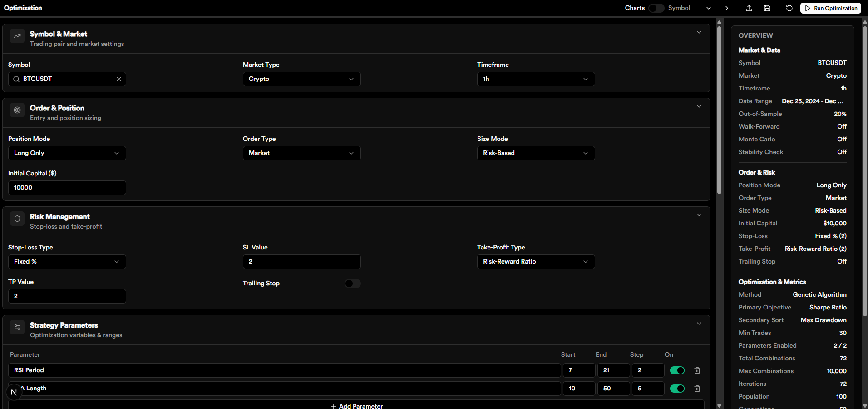Click the Risk Management shield icon
The height and width of the screenshot is (409, 868).
pyautogui.click(x=17, y=219)
